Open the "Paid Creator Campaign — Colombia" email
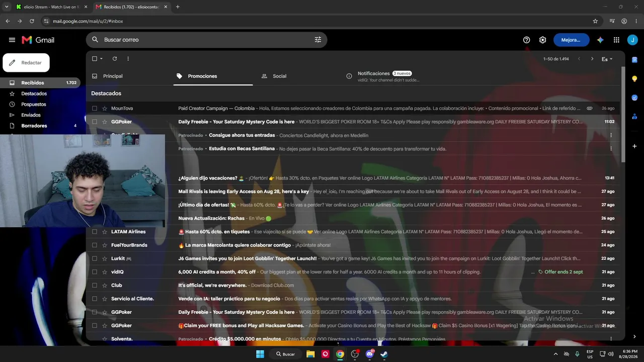 pyautogui.click(x=353, y=108)
